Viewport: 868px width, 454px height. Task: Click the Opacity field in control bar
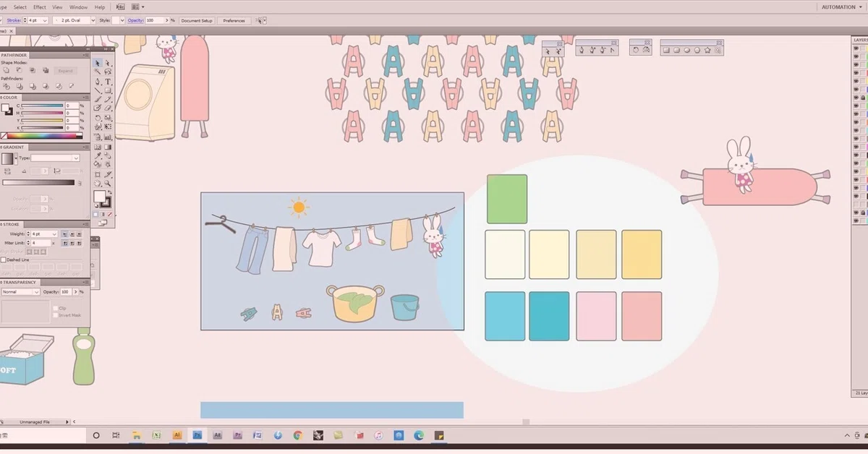pos(156,20)
